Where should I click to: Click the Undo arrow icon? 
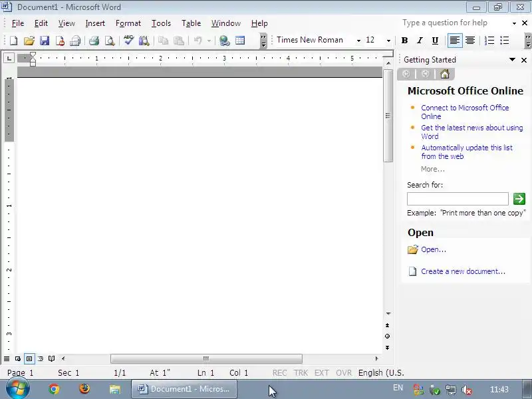tap(198, 41)
